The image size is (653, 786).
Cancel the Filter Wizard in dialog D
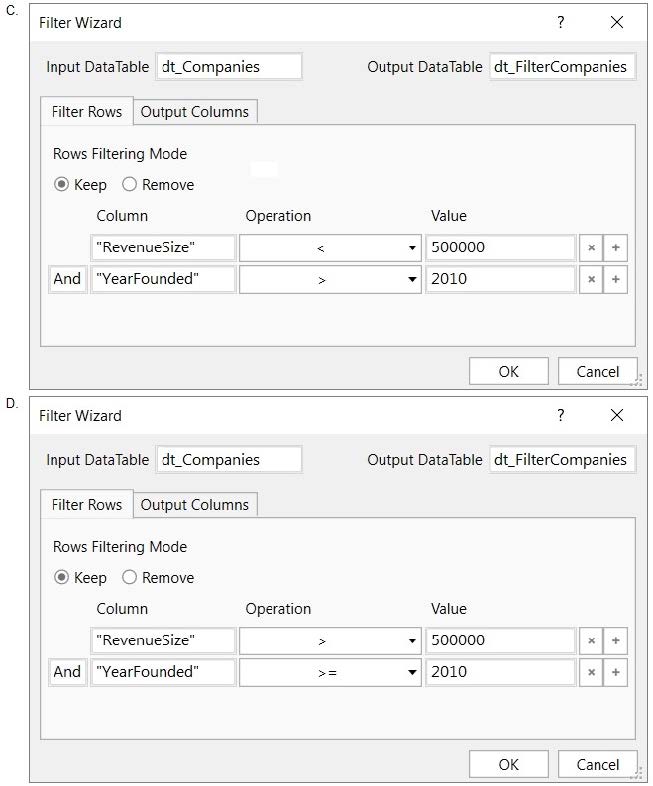pos(597,764)
